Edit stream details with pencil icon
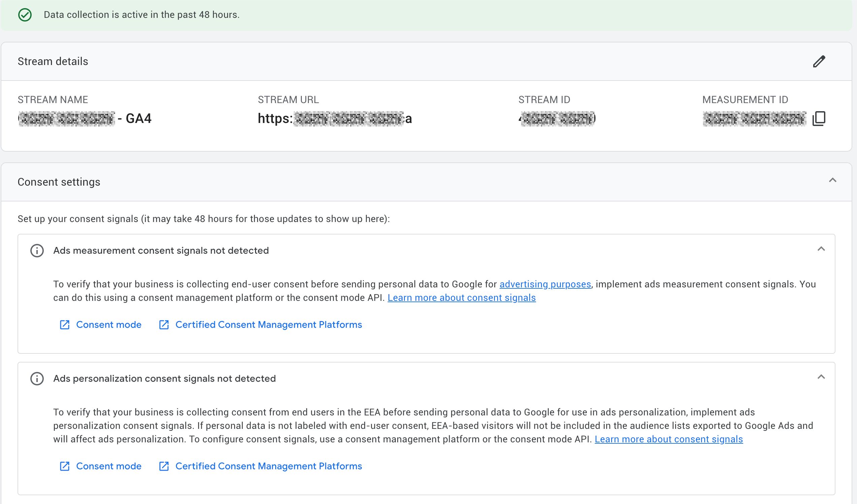Image resolution: width=857 pixels, height=504 pixels. point(819,62)
